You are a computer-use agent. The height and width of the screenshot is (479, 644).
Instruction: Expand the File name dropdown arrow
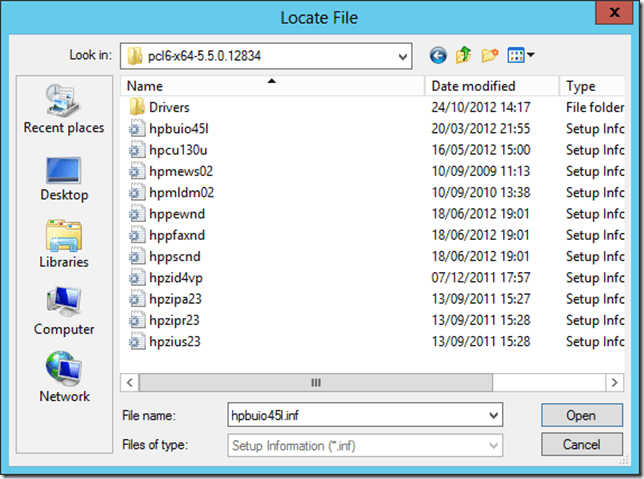492,415
